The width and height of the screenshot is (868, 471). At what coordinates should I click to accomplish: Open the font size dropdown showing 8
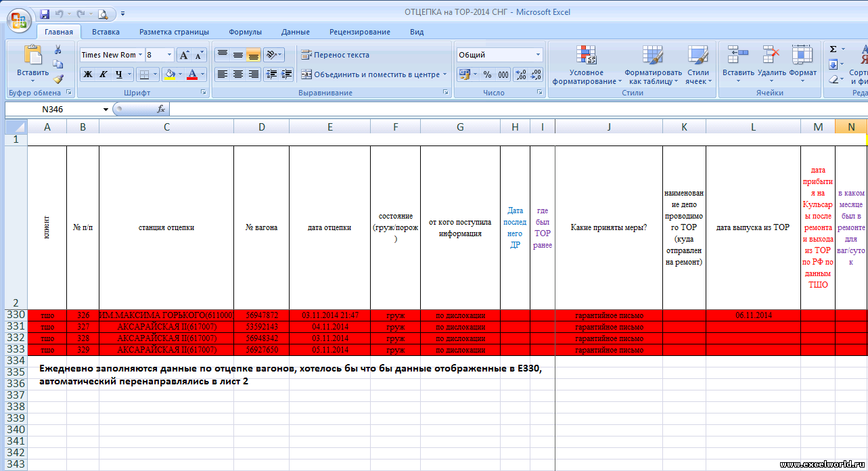tap(169, 55)
